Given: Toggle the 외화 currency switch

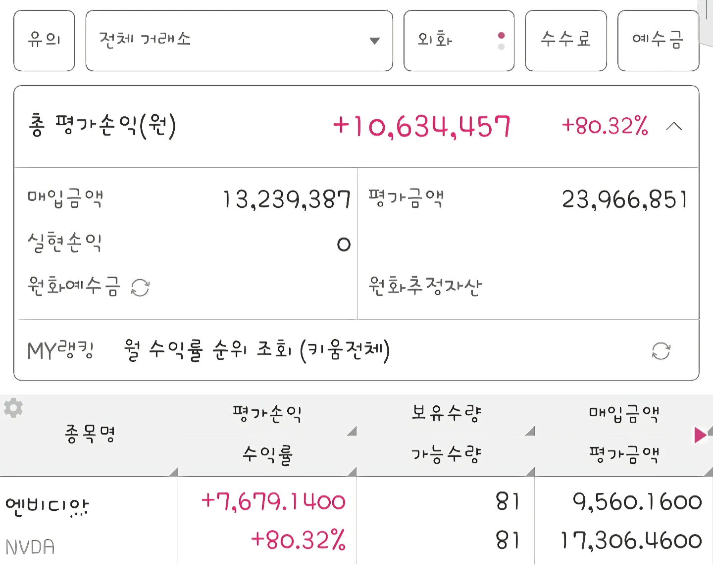Looking at the screenshot, I should (x=459, y=41).
